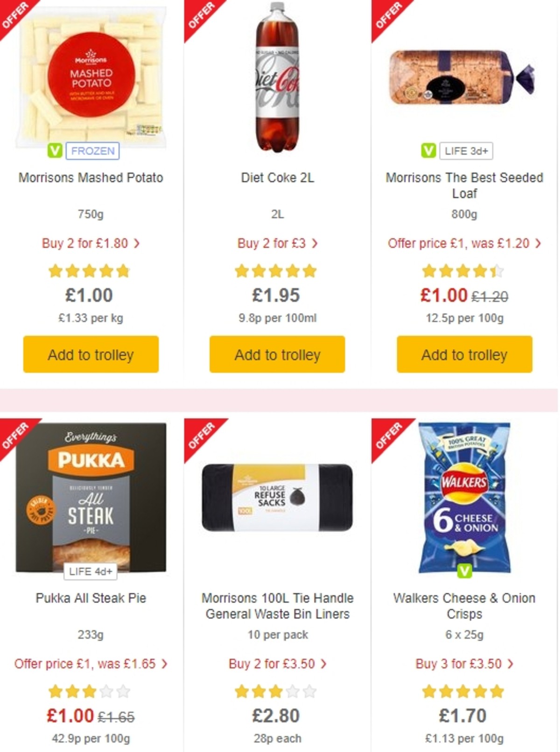Click Add to trolley for Diet Coke 2L

pyautogui.click(x=277, y=355)
